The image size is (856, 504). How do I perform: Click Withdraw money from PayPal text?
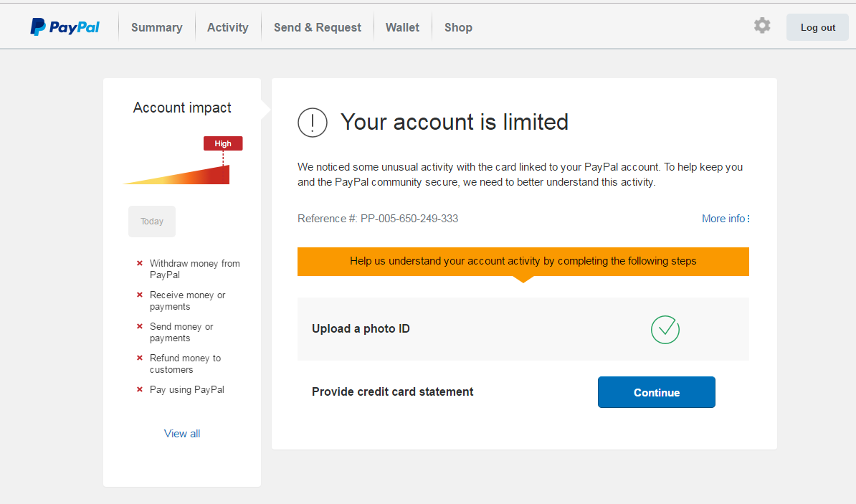pos(195,269)
